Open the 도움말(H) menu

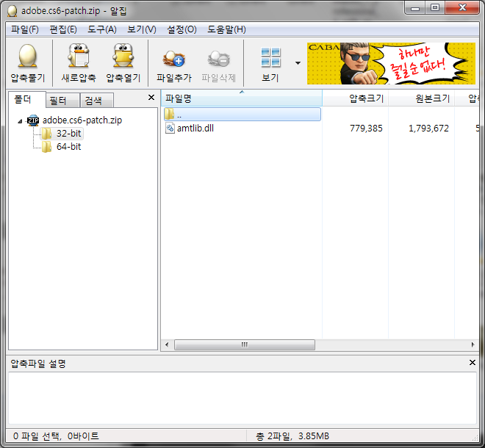coord(226,29)
